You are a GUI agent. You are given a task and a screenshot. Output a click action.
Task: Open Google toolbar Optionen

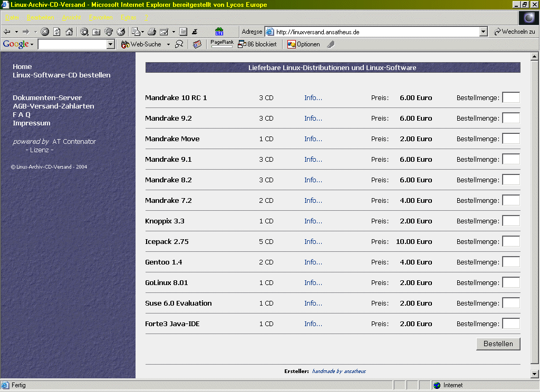304,44
